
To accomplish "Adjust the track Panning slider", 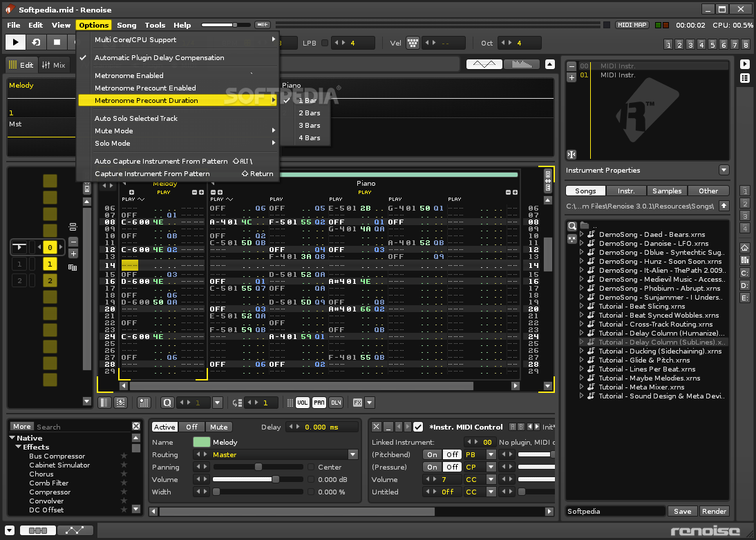I will 258,467.
